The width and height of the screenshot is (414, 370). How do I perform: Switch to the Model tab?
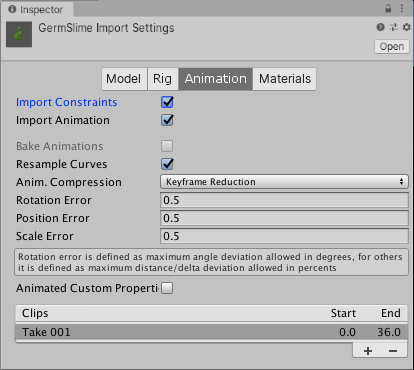click(124, 79)
